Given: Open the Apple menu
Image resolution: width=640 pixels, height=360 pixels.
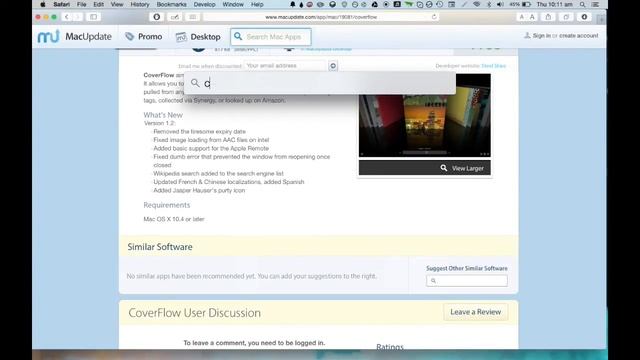Looking at the screenshot, I should point(42,4).
